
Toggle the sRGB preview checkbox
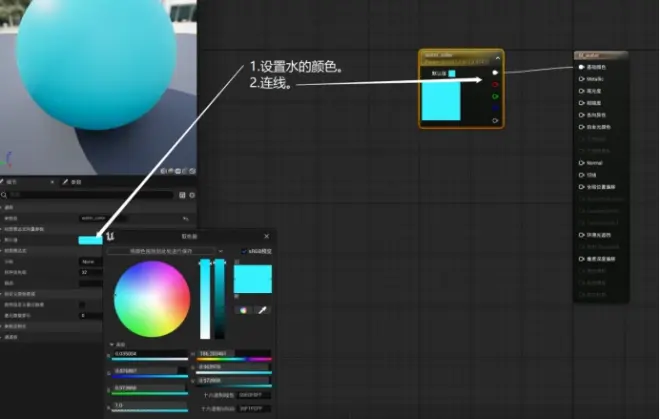(x=243, y=251)
